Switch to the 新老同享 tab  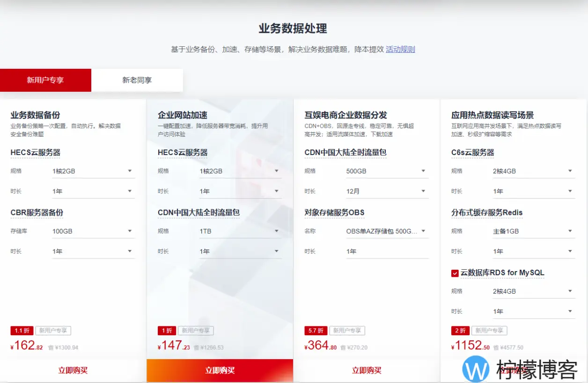click(x=137, y=80)
